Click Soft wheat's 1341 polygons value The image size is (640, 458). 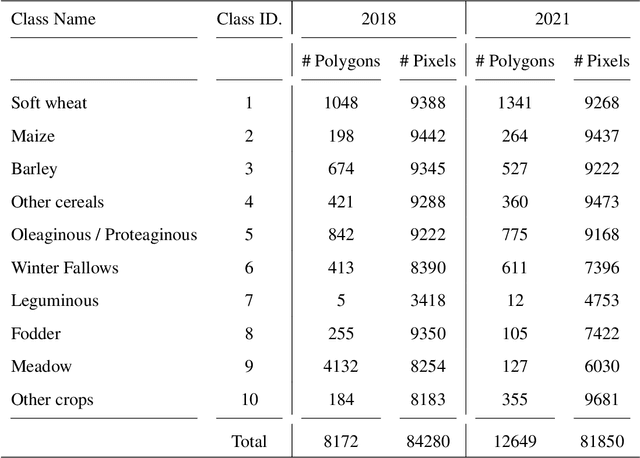514,103
